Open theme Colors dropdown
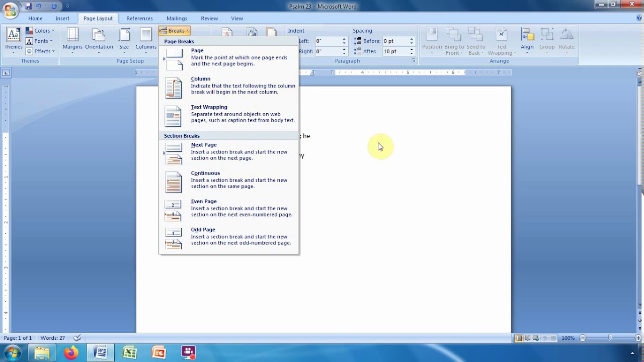Screen dimensions: 644x362 coord(40,31)
